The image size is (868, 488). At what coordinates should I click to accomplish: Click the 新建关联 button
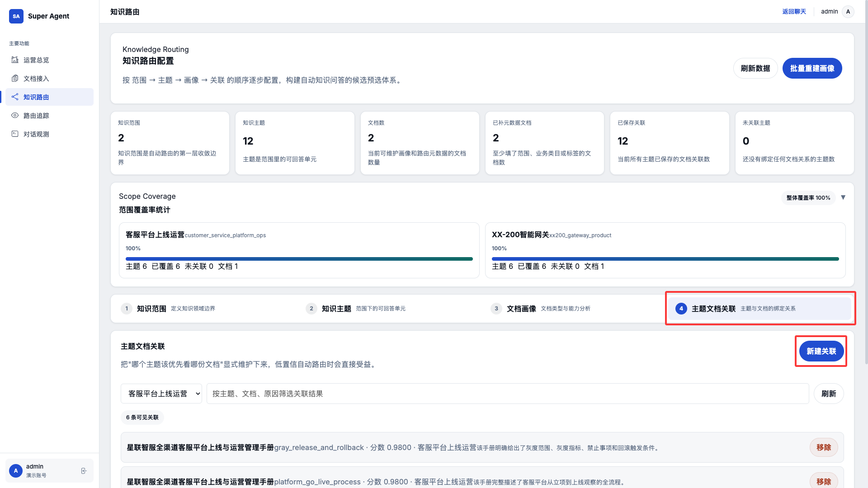821,352
